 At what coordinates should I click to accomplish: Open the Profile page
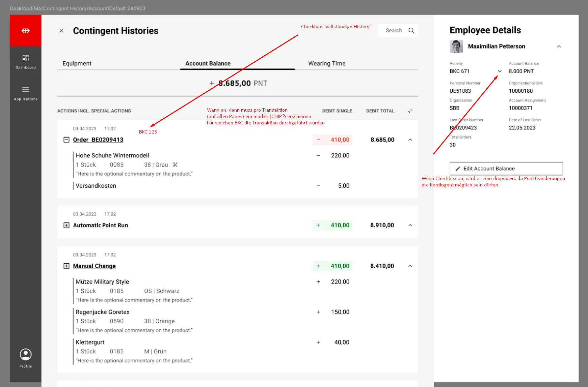26,358
